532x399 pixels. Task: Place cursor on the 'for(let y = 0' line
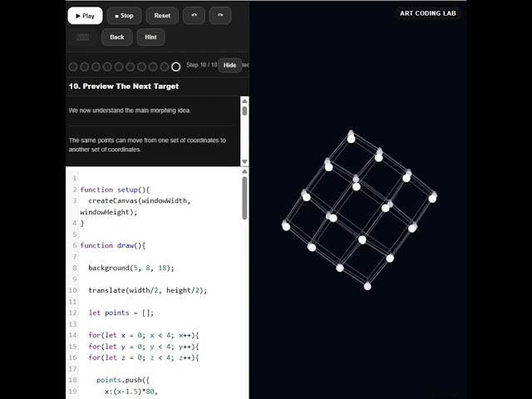[x=144, y=347]
